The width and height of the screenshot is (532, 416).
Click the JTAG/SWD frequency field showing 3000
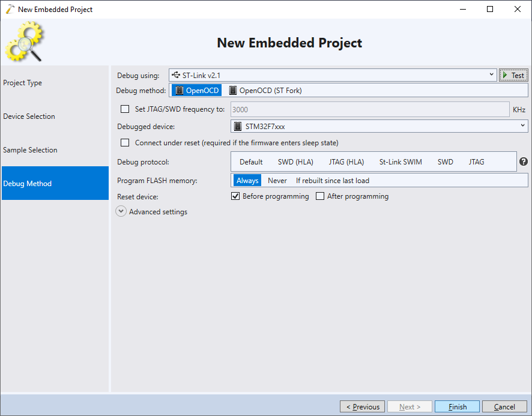(x=370, y=109)
